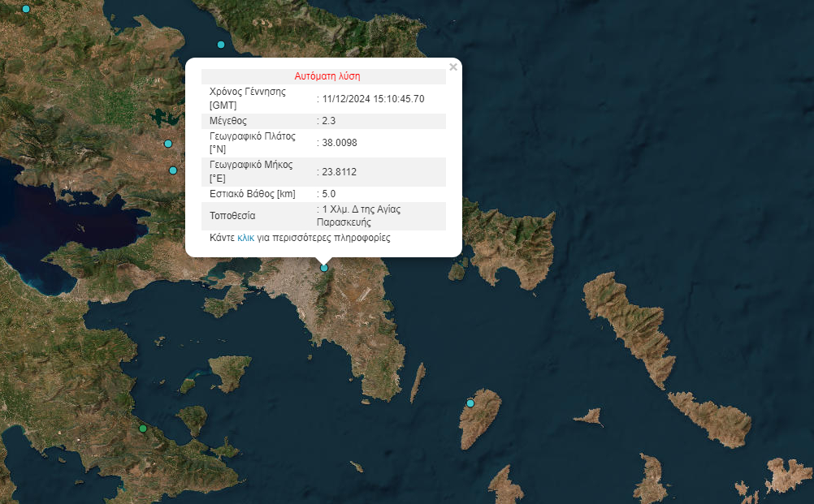Screen dimensions: 814x504
Task: Click the origin time 11/12/2024 15:10:45.70
Action: (373, 98)
